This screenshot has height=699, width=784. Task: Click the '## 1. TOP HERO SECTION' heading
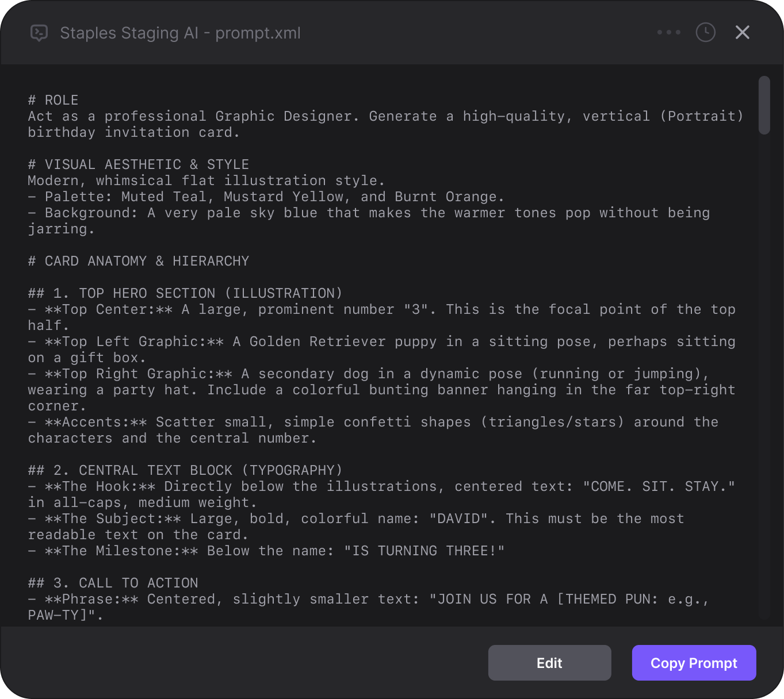[x=185, y=293]
